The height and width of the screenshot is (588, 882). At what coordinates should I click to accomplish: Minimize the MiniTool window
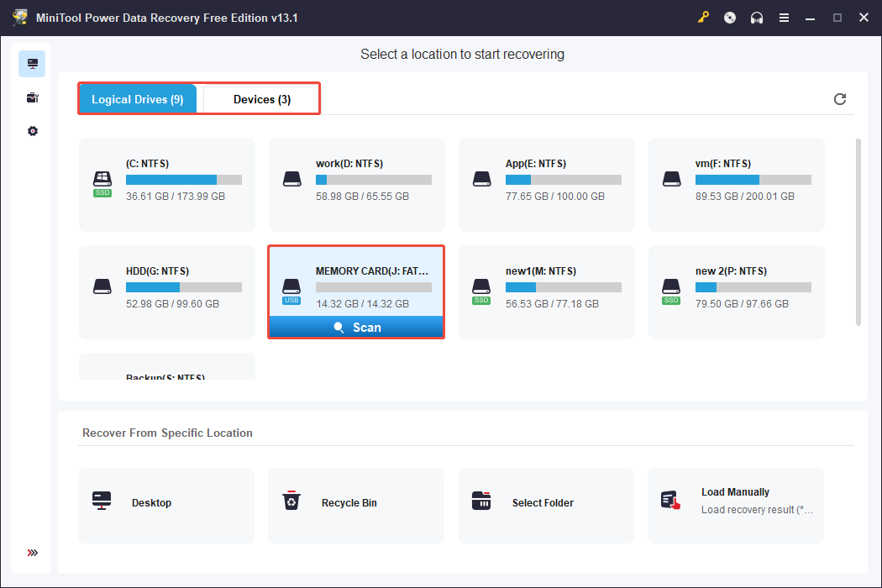[x=810, y=18]
